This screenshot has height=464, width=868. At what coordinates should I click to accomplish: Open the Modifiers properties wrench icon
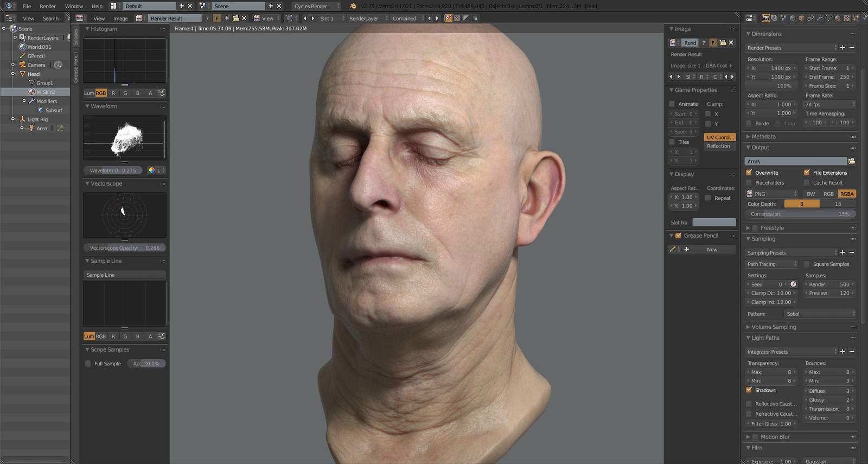point(820,18)
